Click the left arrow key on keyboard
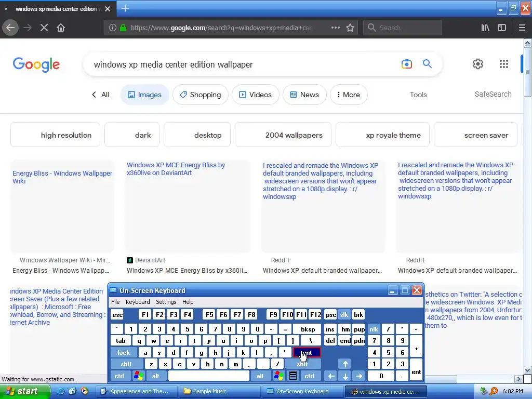Image resolution: width=532 pixels, height=399 pixels. (331, 376)
